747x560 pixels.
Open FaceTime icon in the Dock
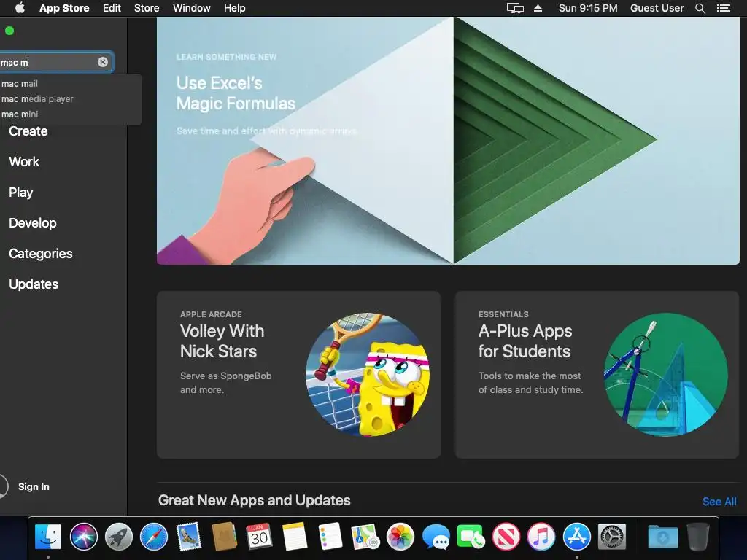coord(471,537)
